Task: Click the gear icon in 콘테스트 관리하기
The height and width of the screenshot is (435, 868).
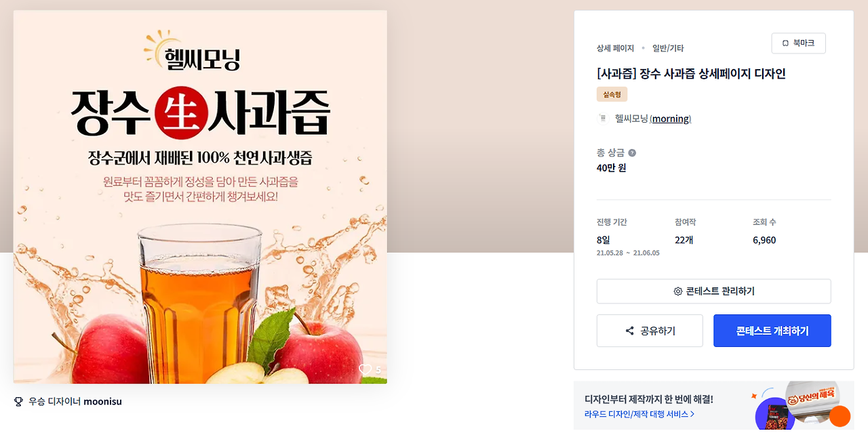Action: pyautogui.click(x=677, y=291)
